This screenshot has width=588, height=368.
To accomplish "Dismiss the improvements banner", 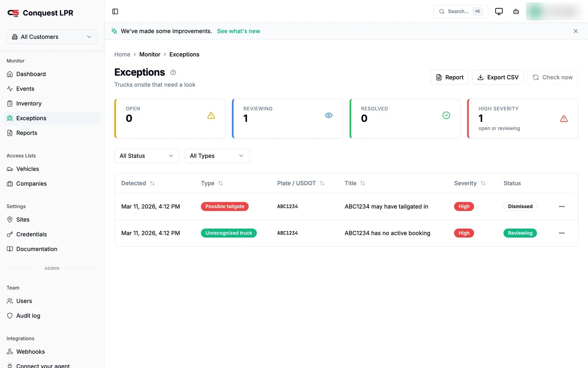I will (576, 31).
